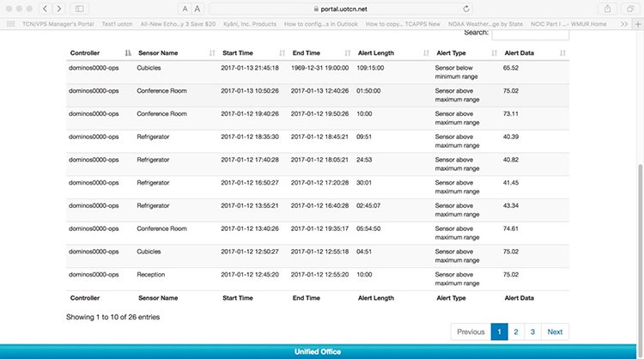Open NOAA Weather by State bookmark

click(x=485, y=24)
